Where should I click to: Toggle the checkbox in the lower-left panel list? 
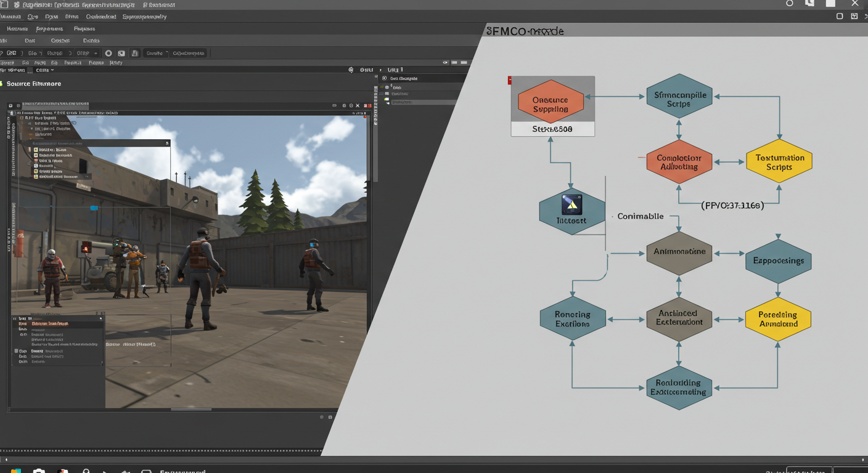[17, 351]
